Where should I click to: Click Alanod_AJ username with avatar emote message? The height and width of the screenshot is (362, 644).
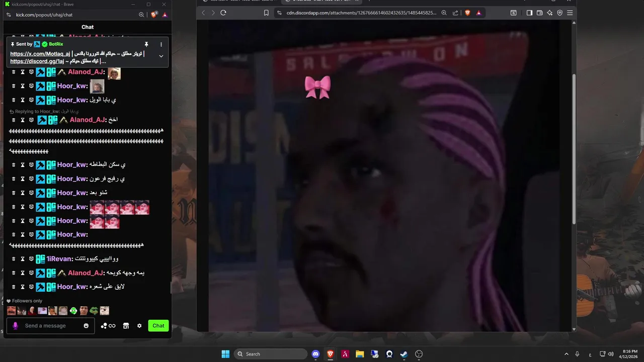point(86,72)
